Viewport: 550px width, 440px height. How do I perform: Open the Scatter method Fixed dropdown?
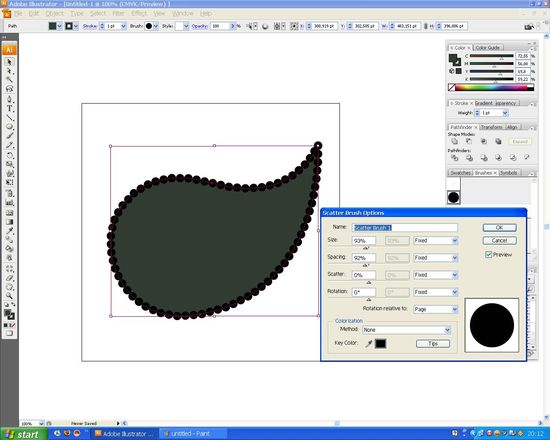[436, 275]
